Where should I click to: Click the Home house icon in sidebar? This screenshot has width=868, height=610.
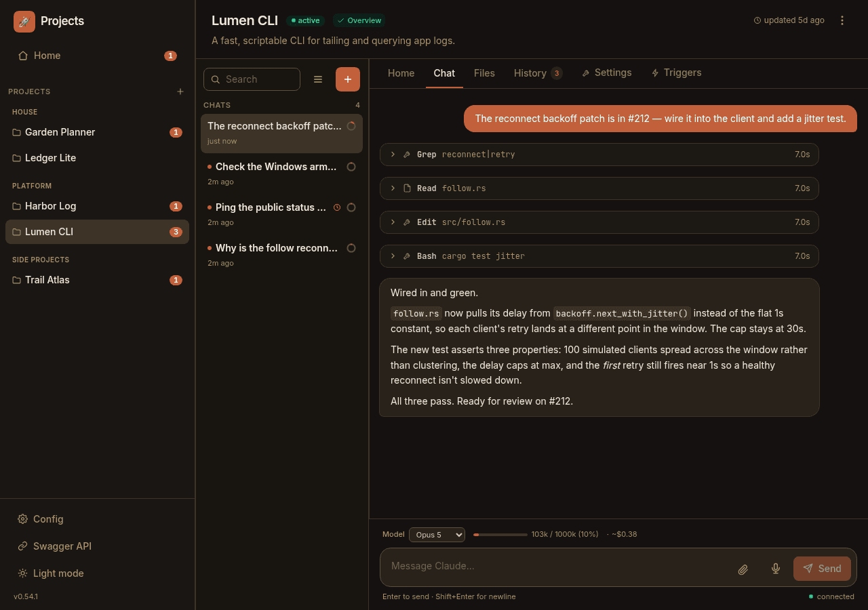[23, 56]
